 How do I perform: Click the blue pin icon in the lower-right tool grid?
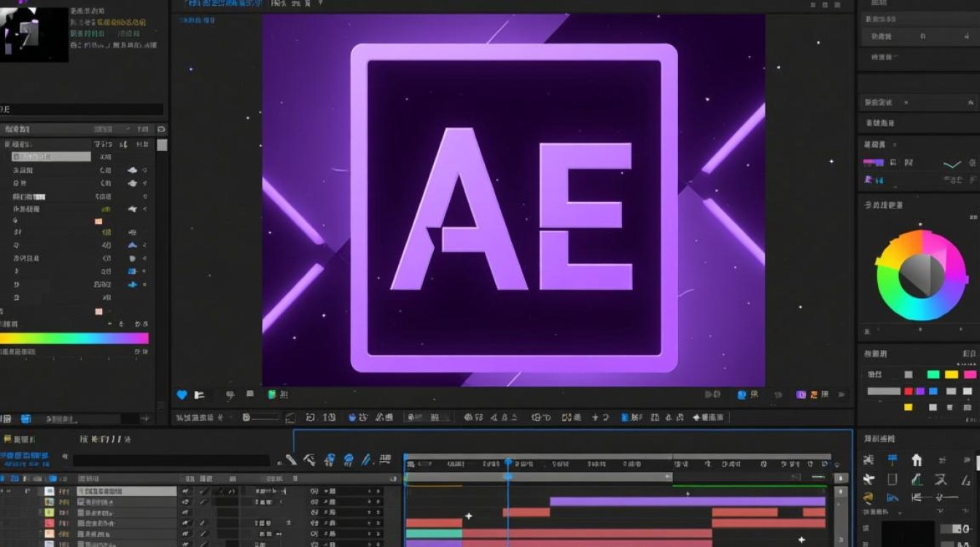pos(892,459)
